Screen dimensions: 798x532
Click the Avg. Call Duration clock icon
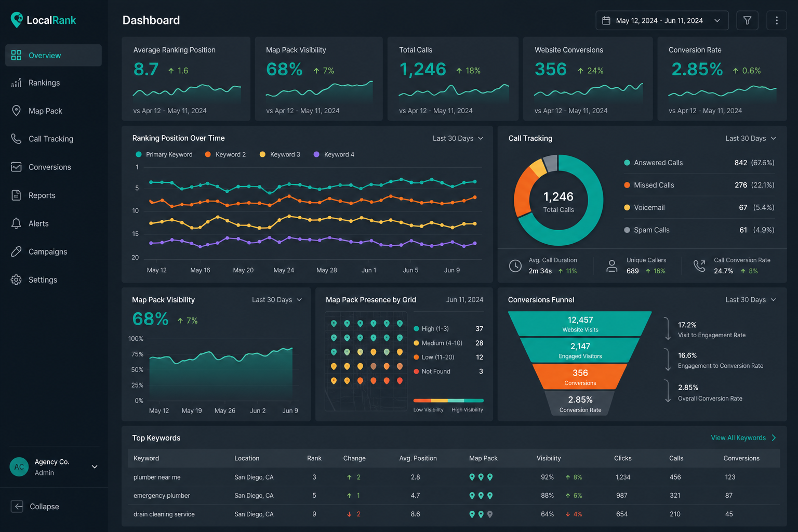pyautogui.click(x=515, y=266)
